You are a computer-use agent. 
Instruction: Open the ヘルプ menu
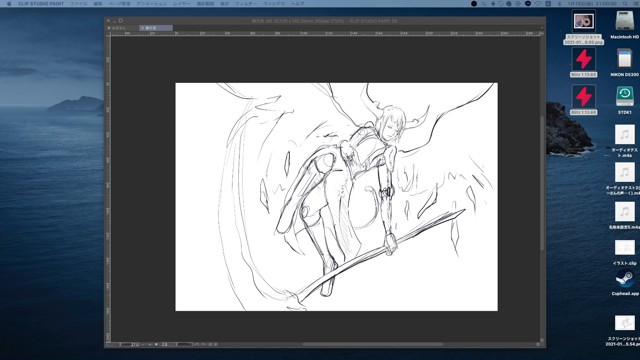click(x=298, y=4)
